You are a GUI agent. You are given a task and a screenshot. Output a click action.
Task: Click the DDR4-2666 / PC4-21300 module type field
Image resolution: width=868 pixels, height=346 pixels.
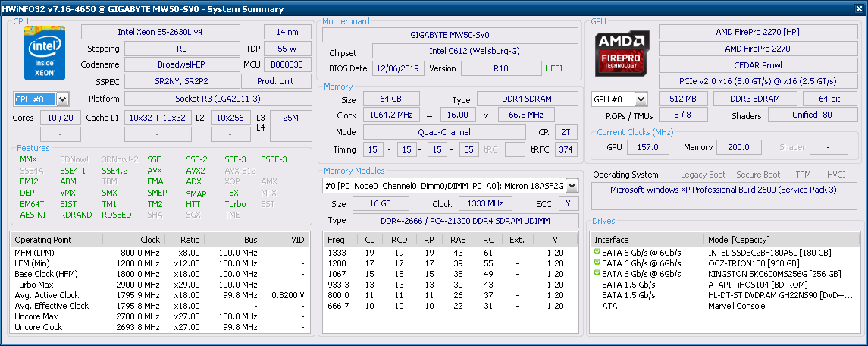(x=465, y=220)
